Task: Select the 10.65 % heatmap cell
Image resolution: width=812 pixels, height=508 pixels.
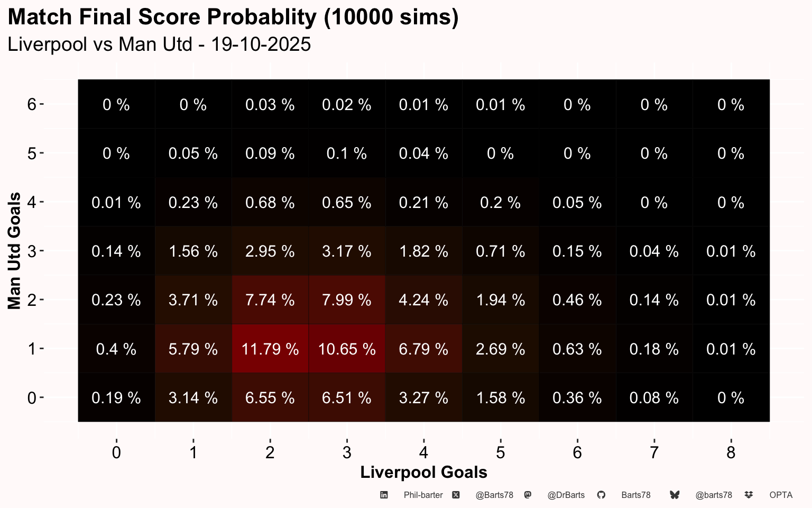Action: [x=347, y=349]
